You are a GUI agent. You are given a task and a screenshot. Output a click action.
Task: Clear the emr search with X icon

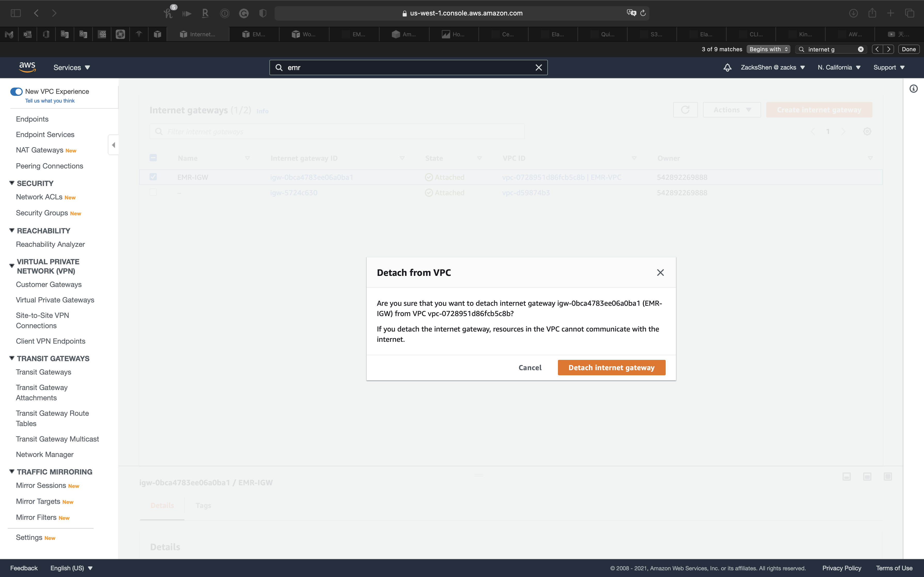point(538,67)
